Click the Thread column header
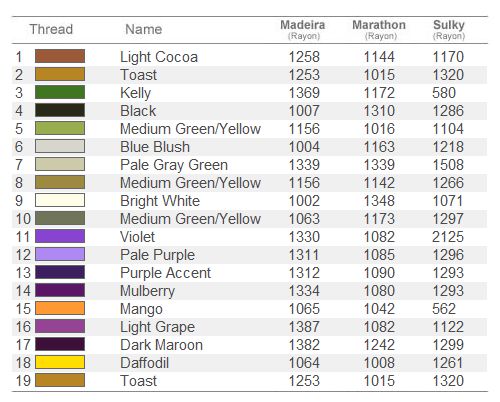Viewport: 500px width, 402px height. pos(51,29)
